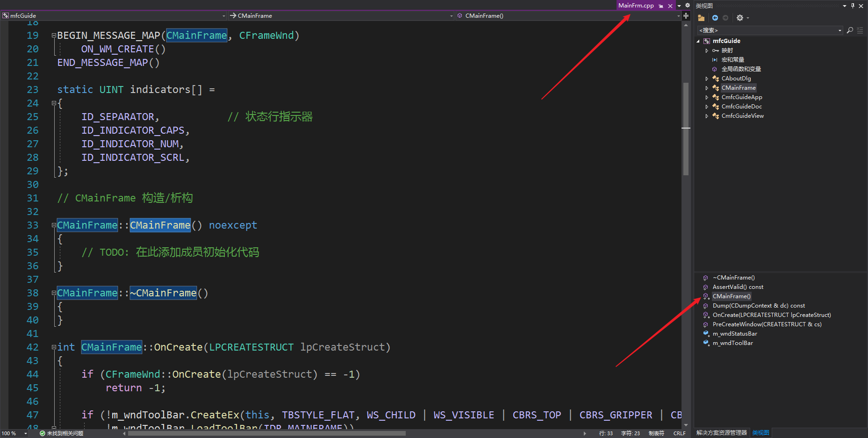The height and width of the screenshot is (438, 868).
Task: Click the editor gear icon beside tab list
Action: tap(688, 5)
